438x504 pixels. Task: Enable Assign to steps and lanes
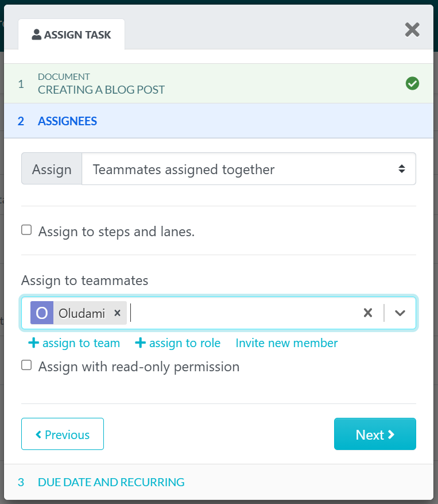26,229
